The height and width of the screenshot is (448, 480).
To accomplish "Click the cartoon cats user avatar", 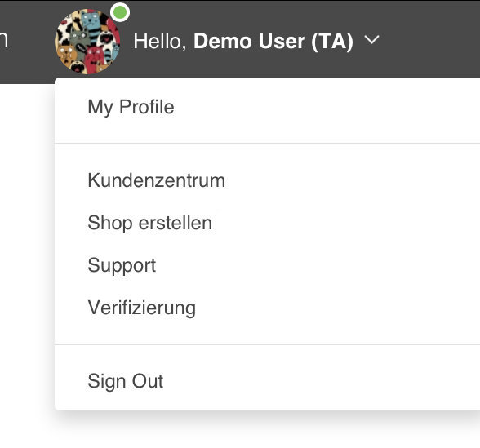I will tap(87, 42).
